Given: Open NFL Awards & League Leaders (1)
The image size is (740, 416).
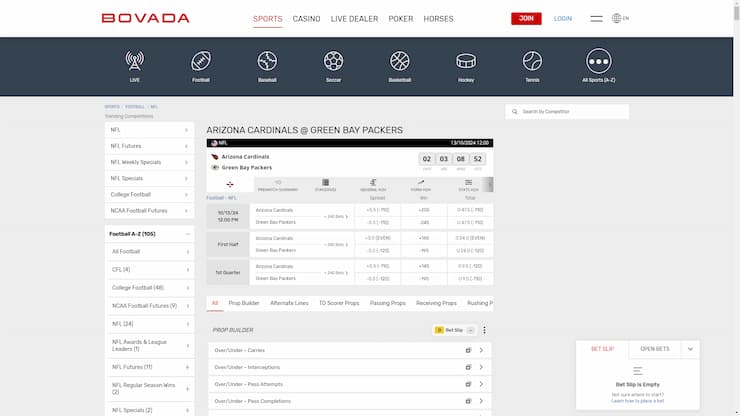Looking at the screenshot, I should pos(149,346).
